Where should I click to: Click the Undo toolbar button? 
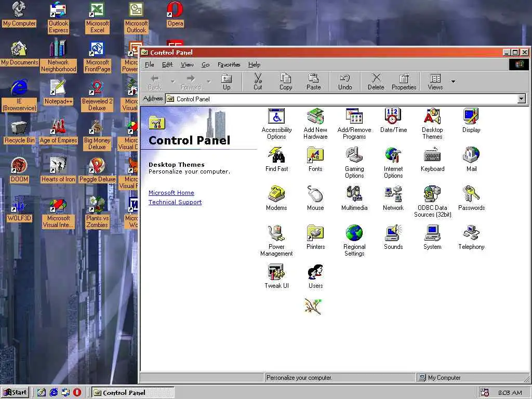tap(345, 83)
